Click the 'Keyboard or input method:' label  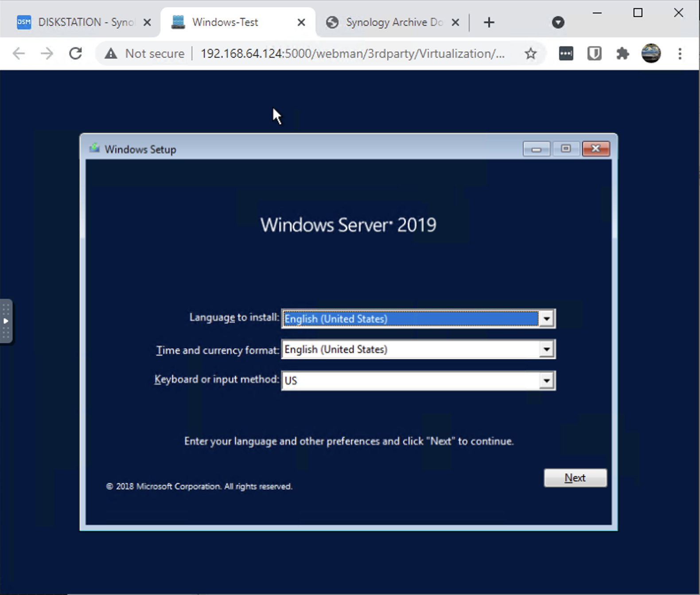tap(217, 380)
